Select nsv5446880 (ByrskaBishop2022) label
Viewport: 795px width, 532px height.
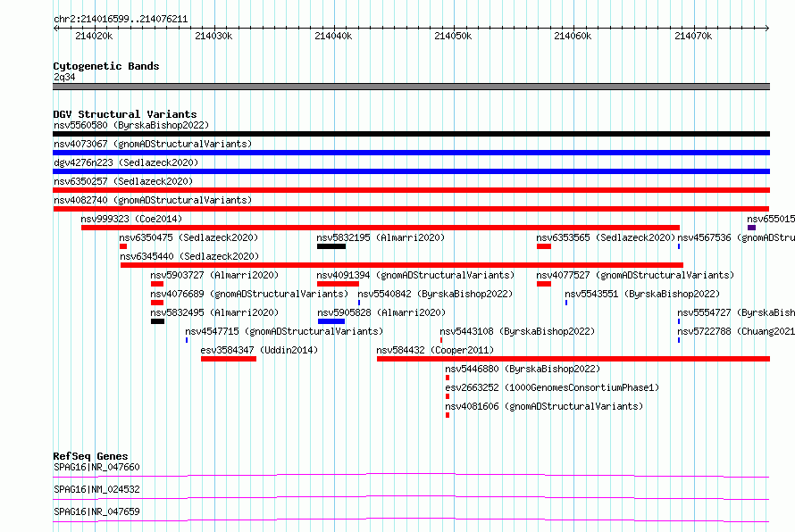click(x=523, y=369)
